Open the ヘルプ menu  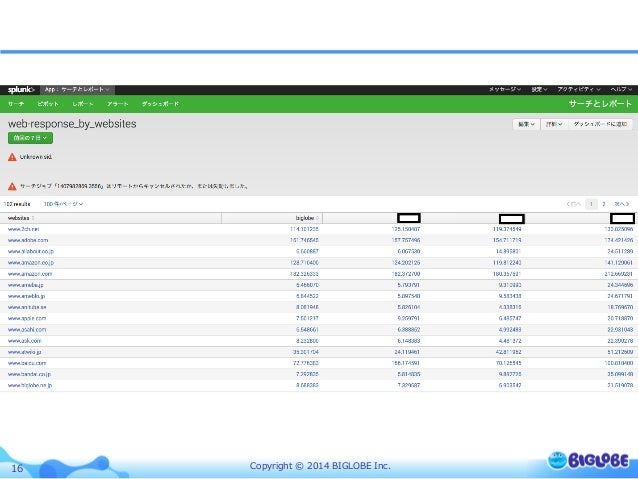coord(621,90)
